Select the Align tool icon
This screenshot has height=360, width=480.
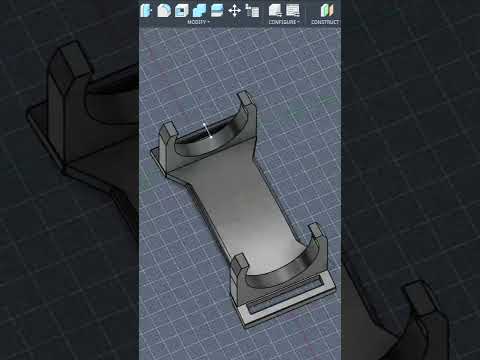tap(252, 10)
